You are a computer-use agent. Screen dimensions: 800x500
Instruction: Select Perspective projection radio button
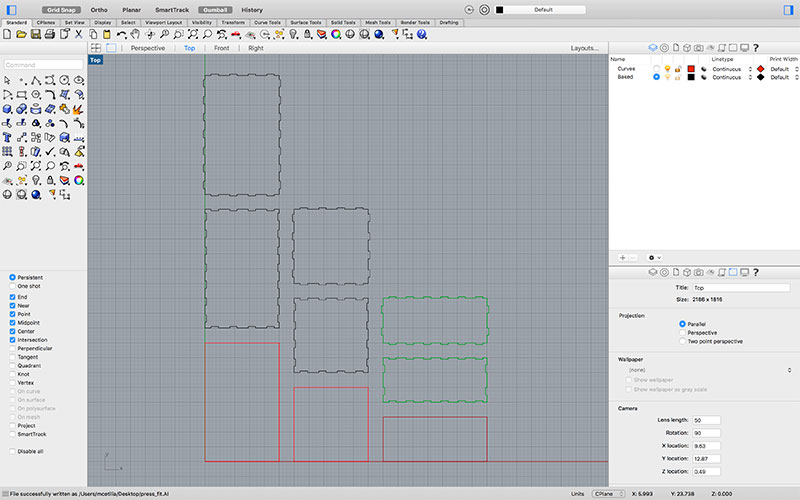682,333
